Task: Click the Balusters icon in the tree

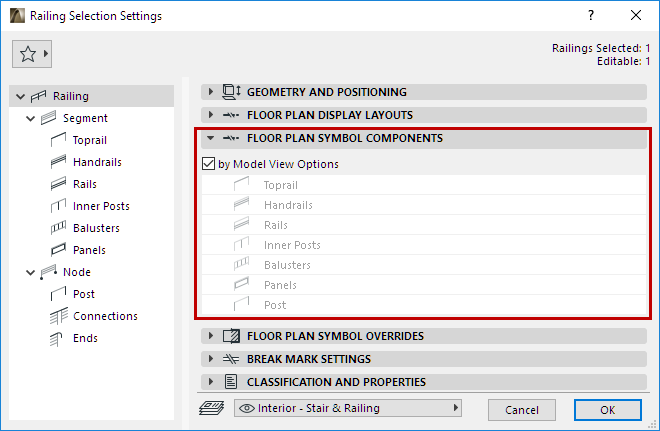Action: (57, 228)
